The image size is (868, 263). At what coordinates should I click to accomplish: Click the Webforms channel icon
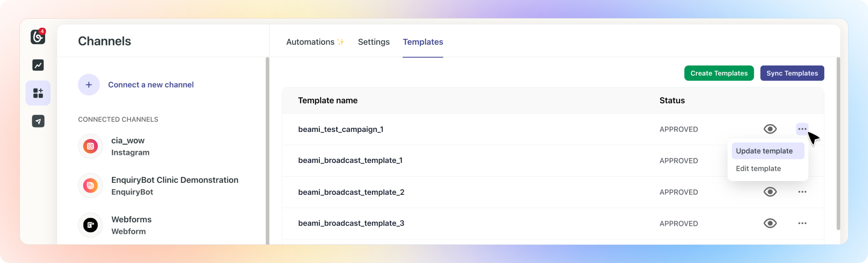coord(90,225)
